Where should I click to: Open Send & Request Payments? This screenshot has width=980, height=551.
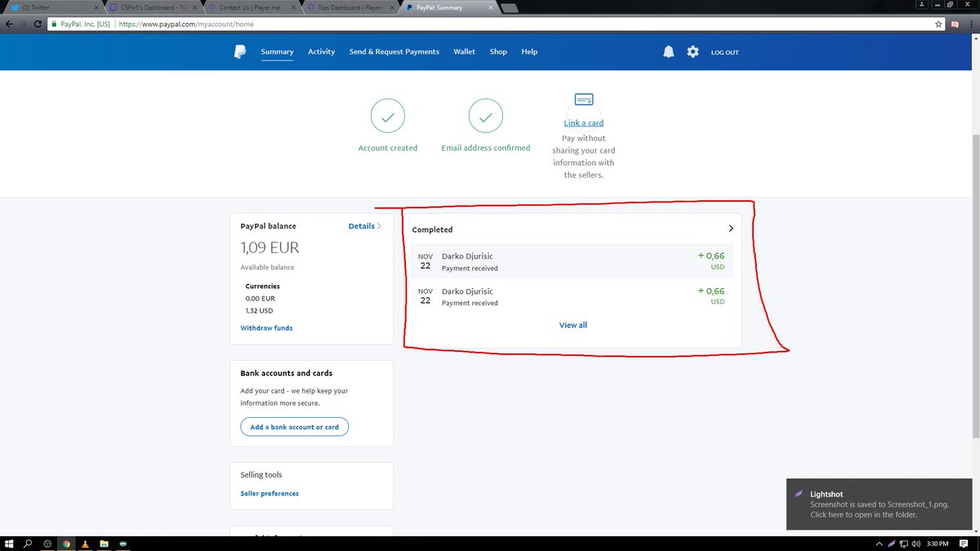[x=394, y=51]
